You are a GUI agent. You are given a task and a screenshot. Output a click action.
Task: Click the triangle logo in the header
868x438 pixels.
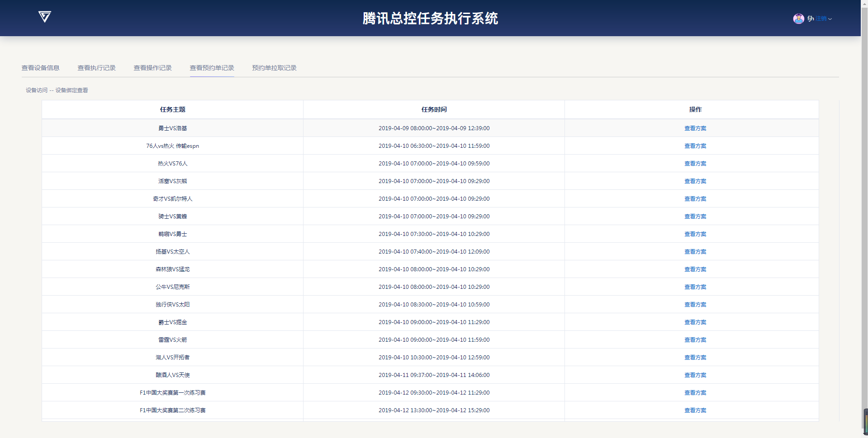pos(44,17)
